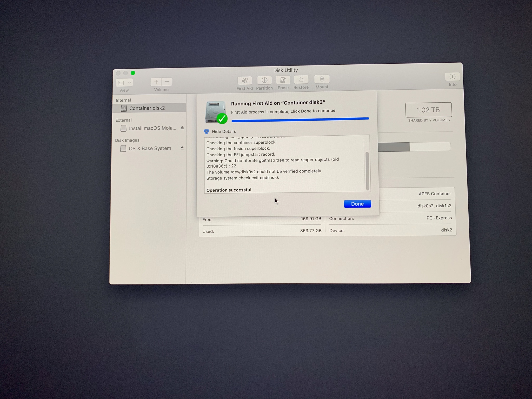Select Container disk2 in sidebar
The image size is (532, 399).
point(147,108)
